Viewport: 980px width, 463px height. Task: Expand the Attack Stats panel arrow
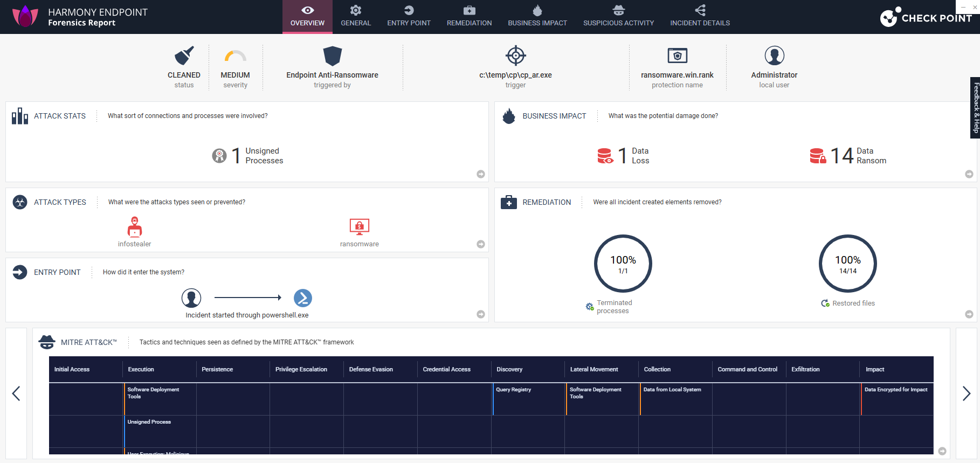pos(481,174)
